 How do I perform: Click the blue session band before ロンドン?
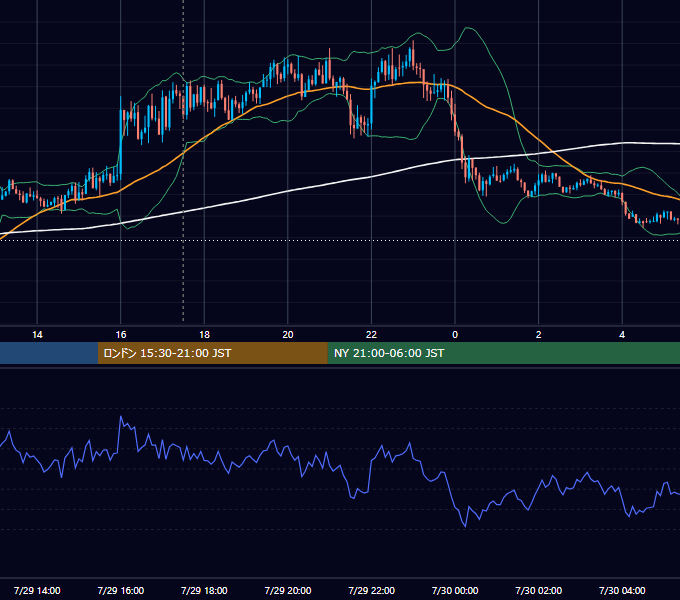coord(49,353)
